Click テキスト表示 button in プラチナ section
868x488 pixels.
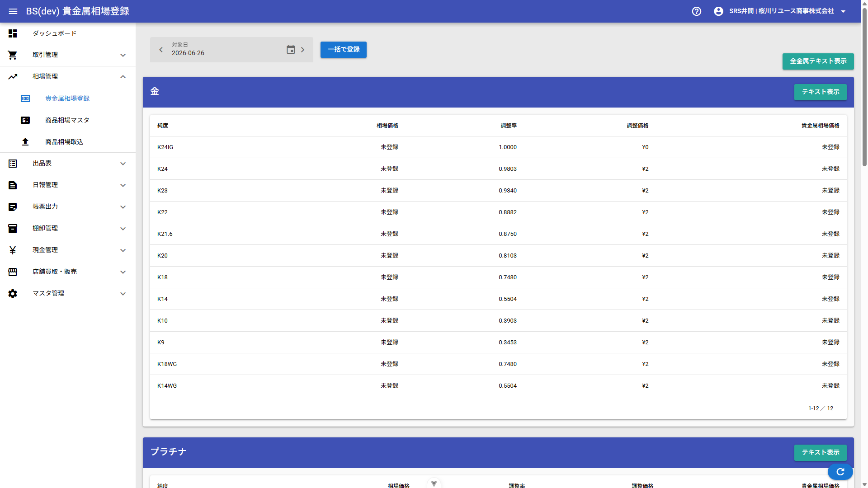coord(821,453)
